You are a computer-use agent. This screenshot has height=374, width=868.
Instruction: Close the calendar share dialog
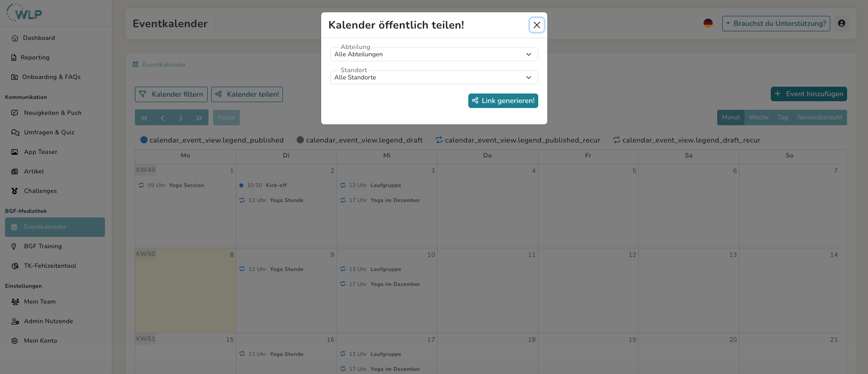pyautogui.click(x=536, y=25)
